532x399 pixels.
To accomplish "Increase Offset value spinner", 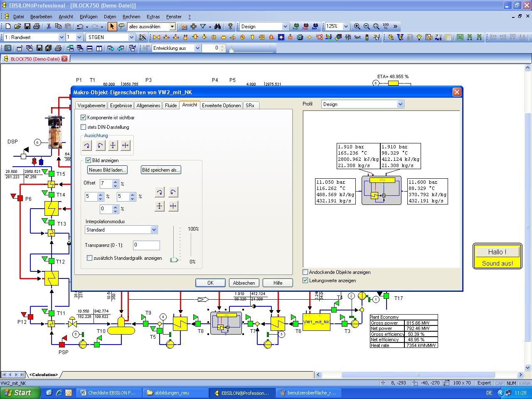I will point(116,182).
